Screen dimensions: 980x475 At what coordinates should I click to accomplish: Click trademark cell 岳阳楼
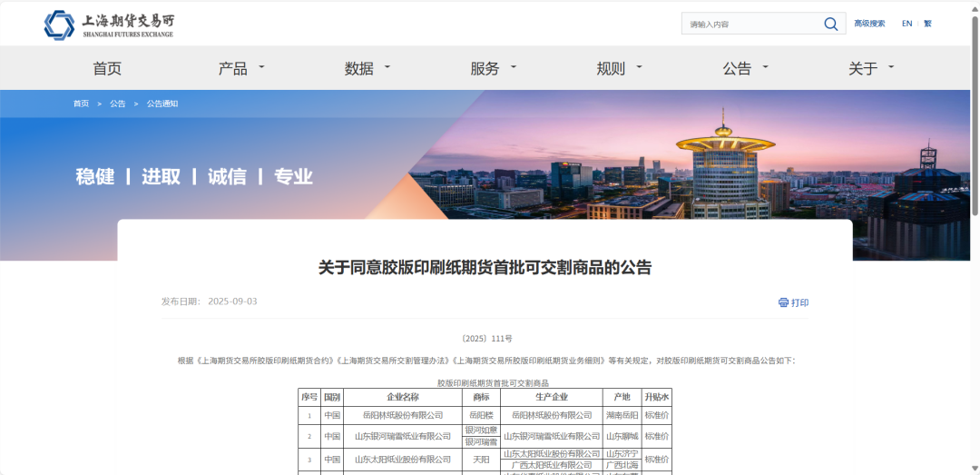click(x=481, y=415)
